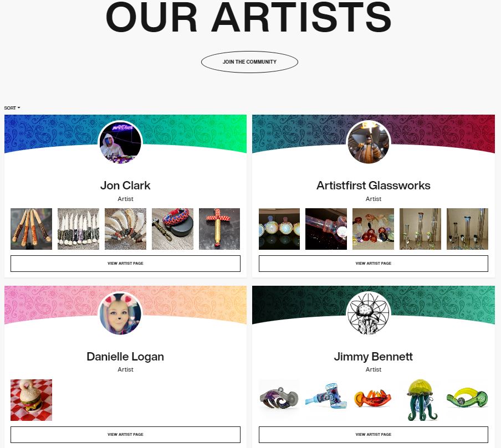
Task: Select Jimmy Bennett's orange crab pipe thumbnail
Action: [x=373, y=400]
